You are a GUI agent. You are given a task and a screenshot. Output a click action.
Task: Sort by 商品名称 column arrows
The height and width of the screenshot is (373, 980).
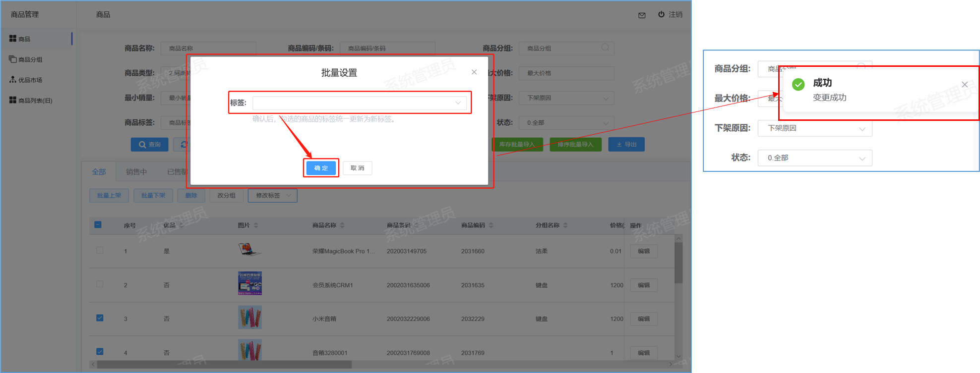pyautogui.click(x=342, y=225)
